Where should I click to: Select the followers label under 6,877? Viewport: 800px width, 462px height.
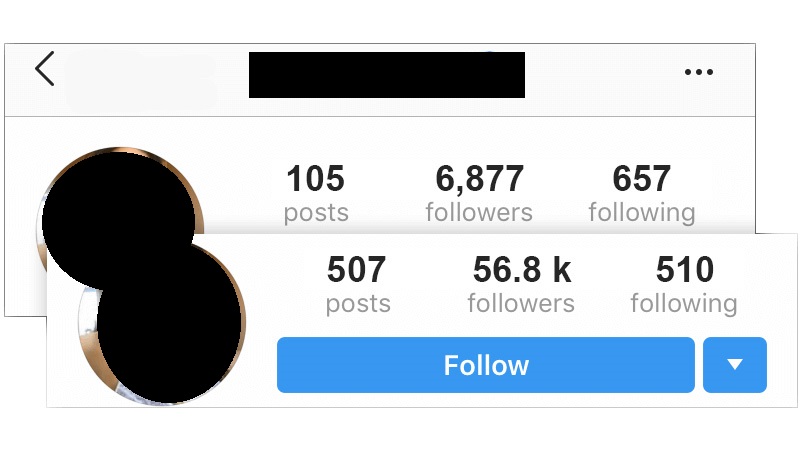pos(479,212)
